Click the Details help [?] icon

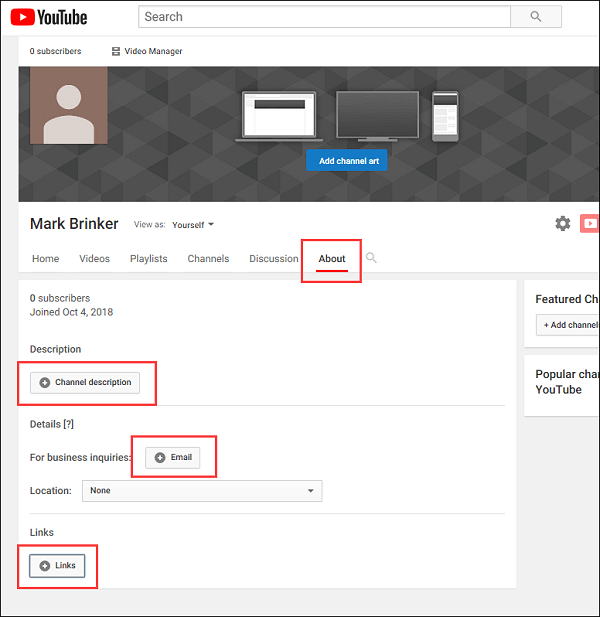point(68,424)
